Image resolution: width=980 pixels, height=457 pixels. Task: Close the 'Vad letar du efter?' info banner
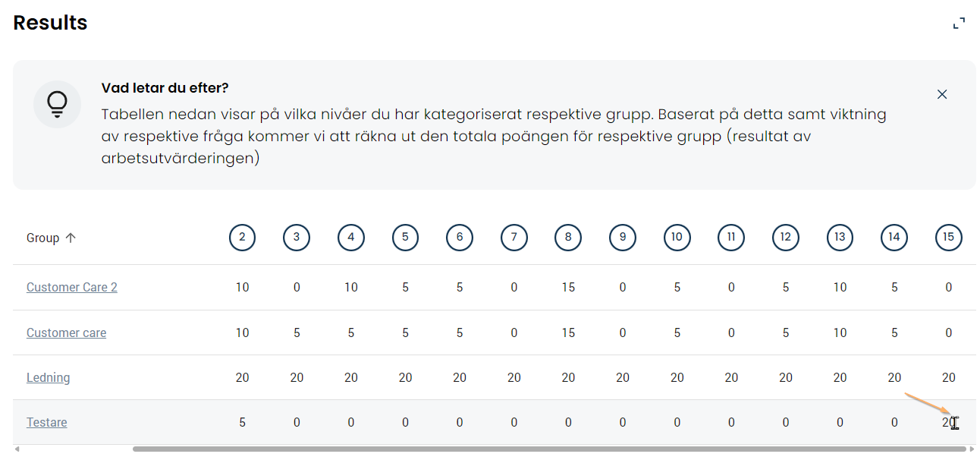(x=942, y=94)
